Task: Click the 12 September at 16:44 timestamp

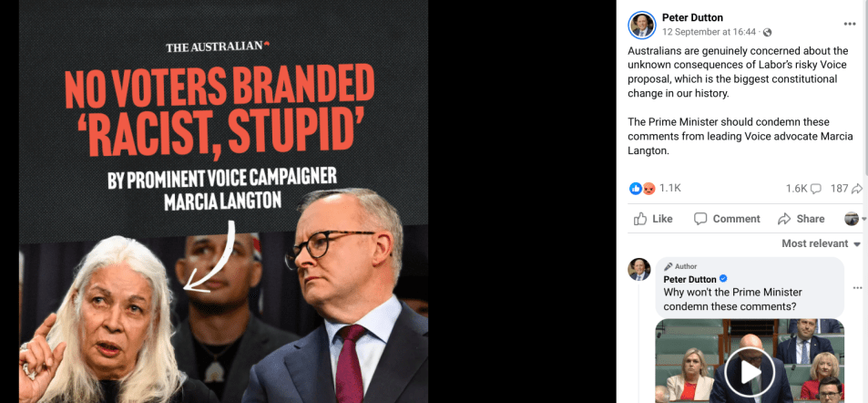Action: (x=710, y=32)
